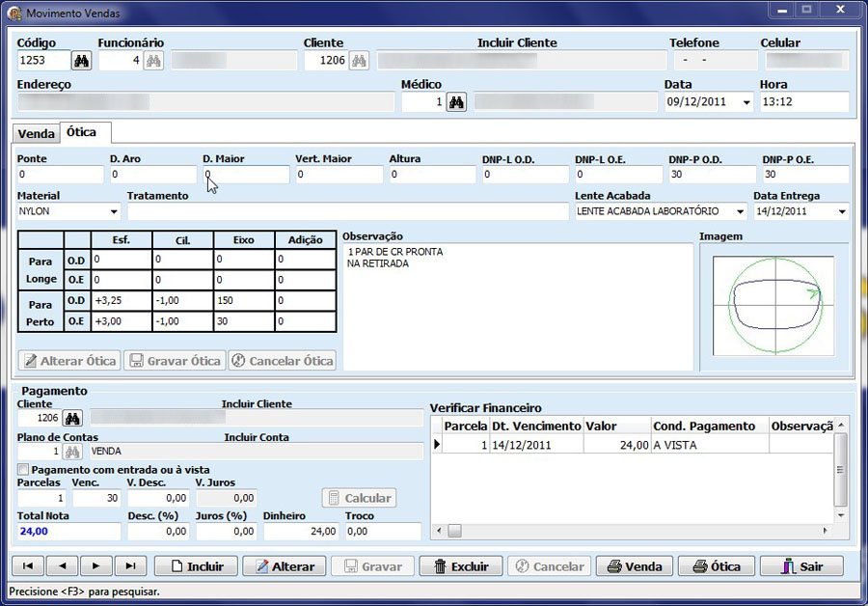The image size is (868, 606).
Task: Click the Incluir button
Action: [x=196, y=566]
